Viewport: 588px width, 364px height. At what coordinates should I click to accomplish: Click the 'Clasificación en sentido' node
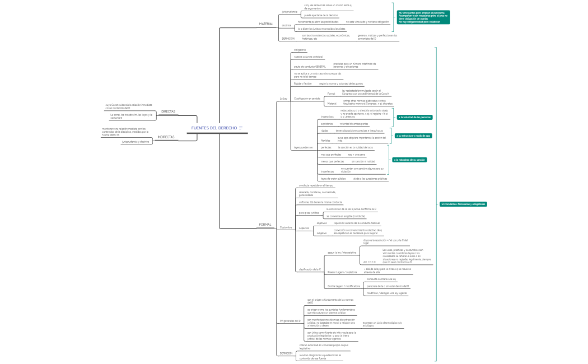coord(306,99)
